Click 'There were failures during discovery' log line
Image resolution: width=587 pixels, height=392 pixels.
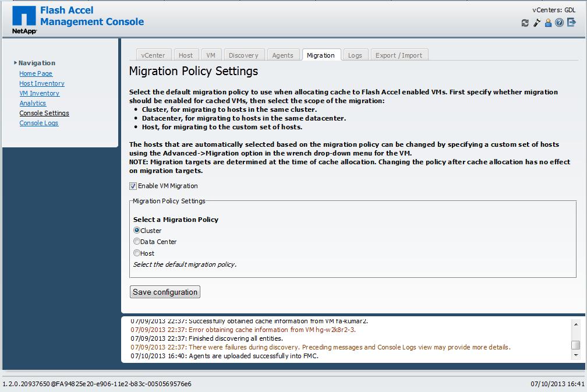point(320,347)
